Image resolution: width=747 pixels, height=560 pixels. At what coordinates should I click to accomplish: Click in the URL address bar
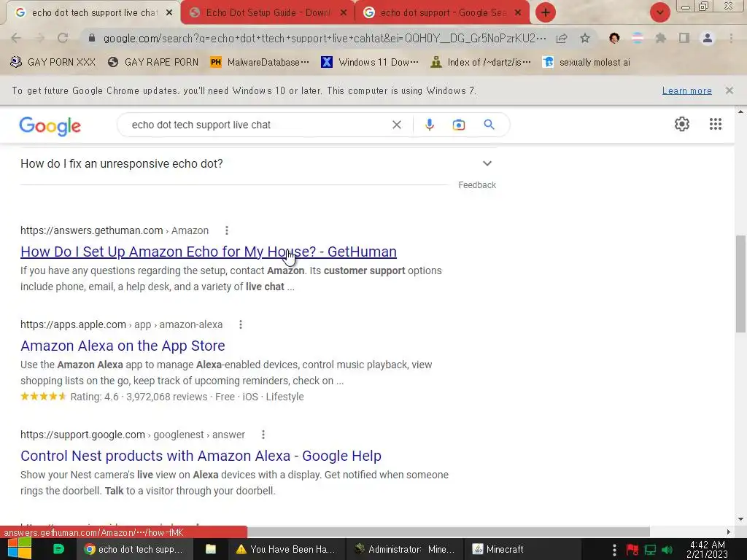point(324,38)
